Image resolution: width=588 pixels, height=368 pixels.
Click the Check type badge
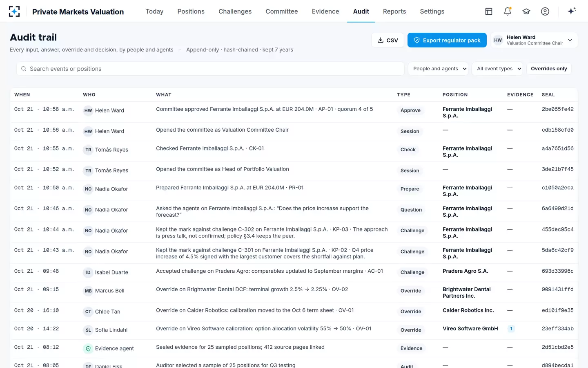coord(408,150)
